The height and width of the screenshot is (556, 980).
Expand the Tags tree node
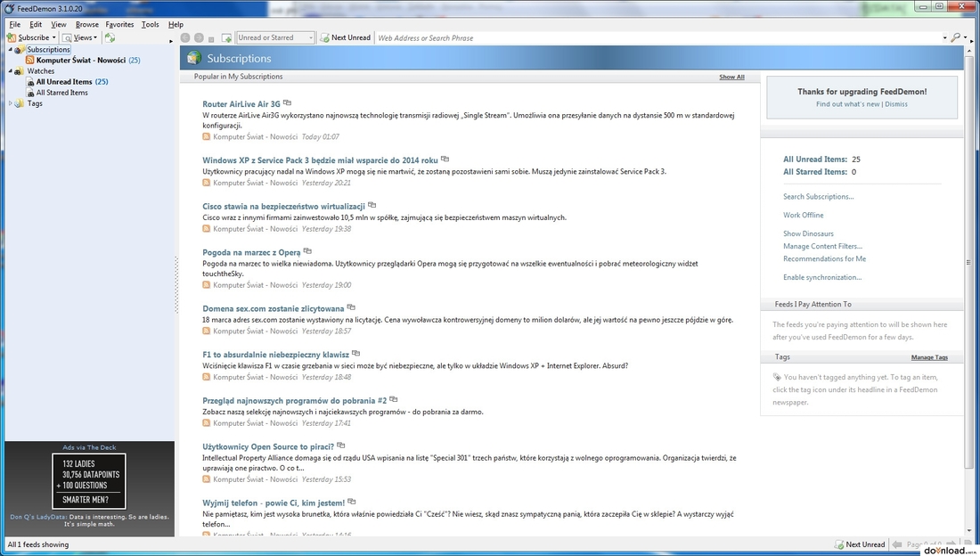tap(10, 103)
